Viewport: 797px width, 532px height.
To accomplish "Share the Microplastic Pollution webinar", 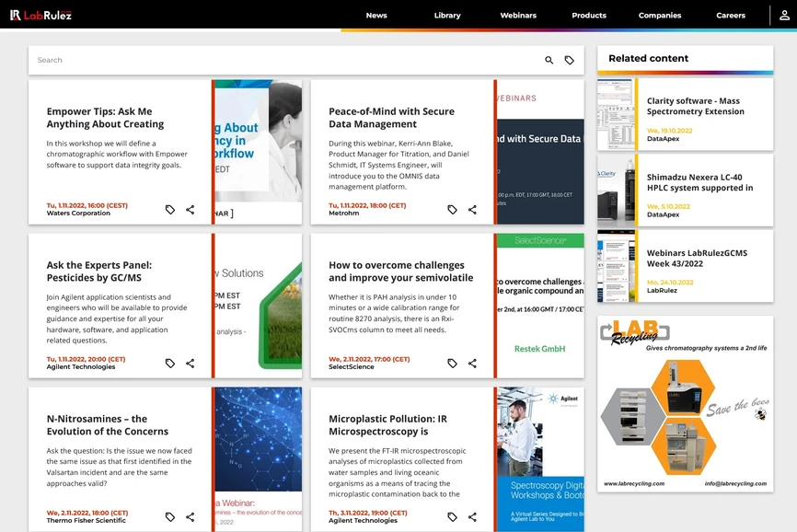I will pyautogui.click(x=472, y=516).
